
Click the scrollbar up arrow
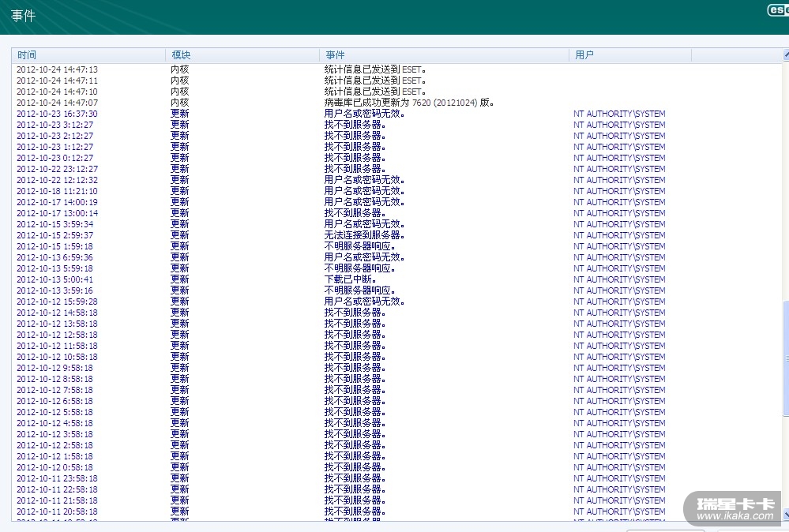coord(785,54)
